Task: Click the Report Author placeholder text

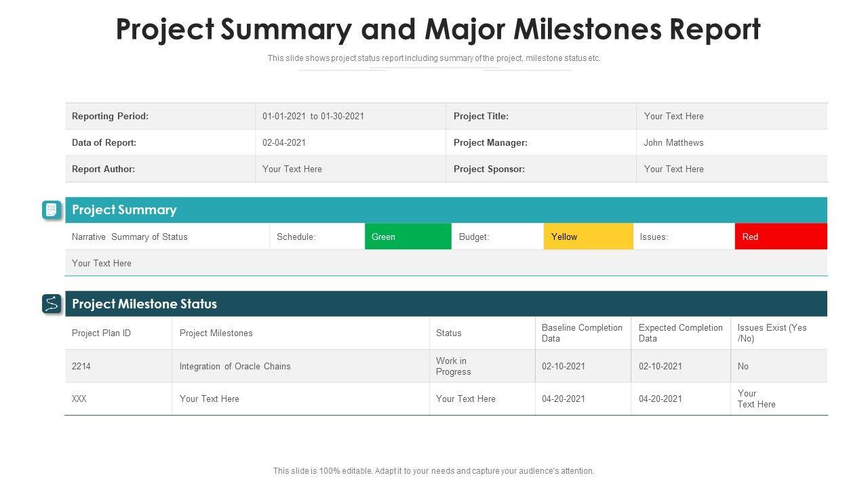Action: [x=292, y=169]
